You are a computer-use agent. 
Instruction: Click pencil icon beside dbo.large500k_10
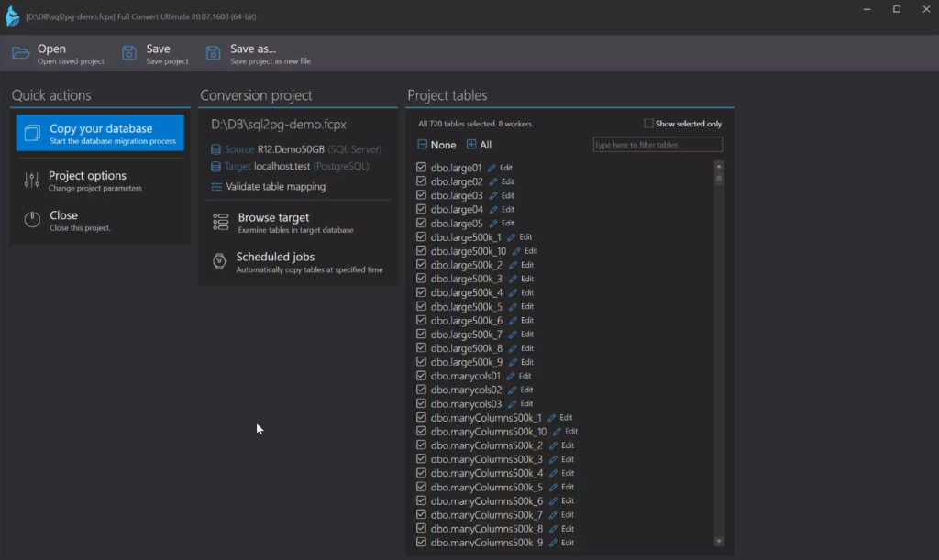516,251
